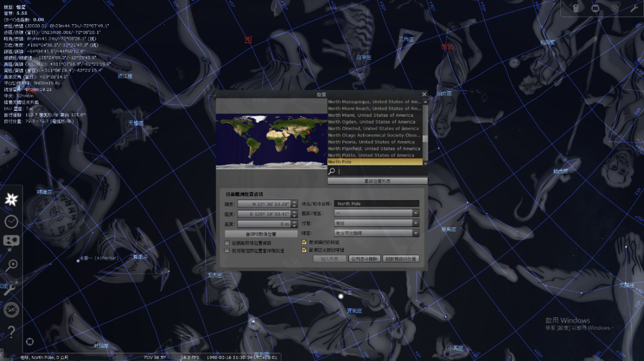Open the 行星 dropdown showing 地球
Viewport: 644px width, 361px height.
[x=377, y=223]
